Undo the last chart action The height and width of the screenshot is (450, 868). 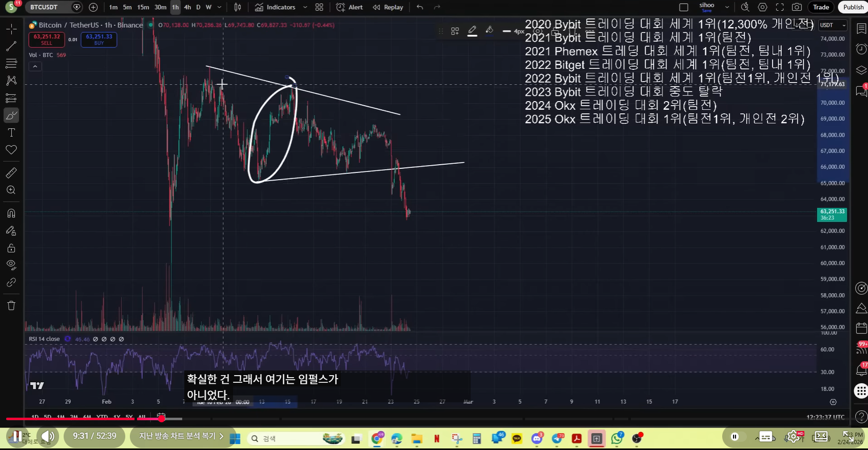420,7
